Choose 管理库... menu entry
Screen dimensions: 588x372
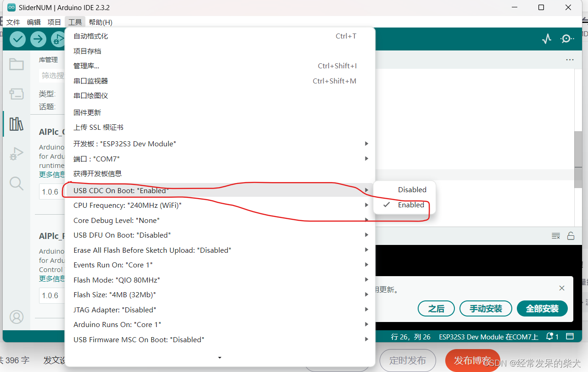[220, 66]
